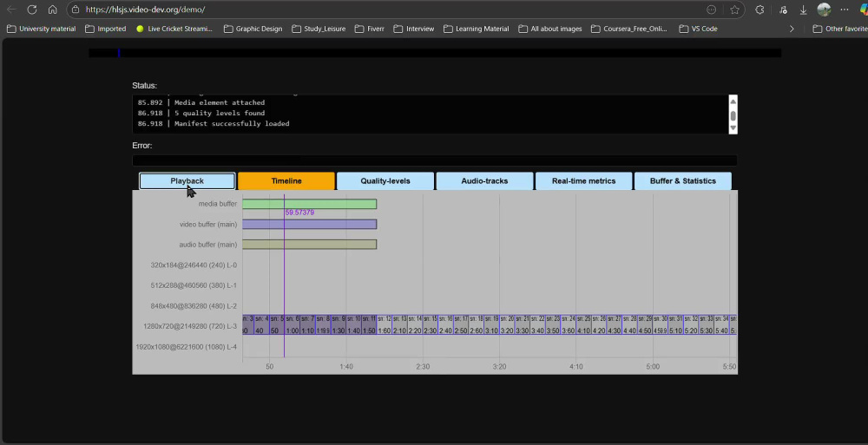Click the 'Media element attached' log line

tap(220, 102)
